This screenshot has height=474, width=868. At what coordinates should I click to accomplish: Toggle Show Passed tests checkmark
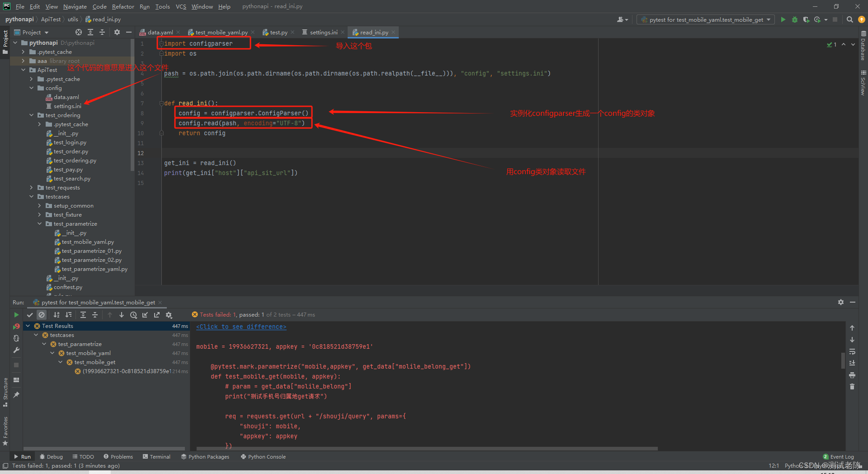tap(30, 315)
